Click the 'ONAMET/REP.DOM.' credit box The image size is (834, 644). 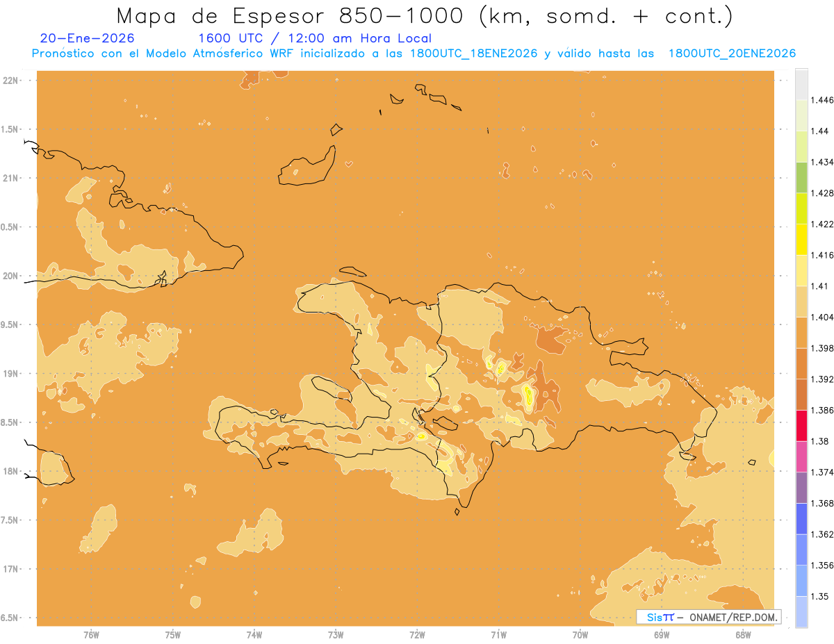[x=709, y=617]
